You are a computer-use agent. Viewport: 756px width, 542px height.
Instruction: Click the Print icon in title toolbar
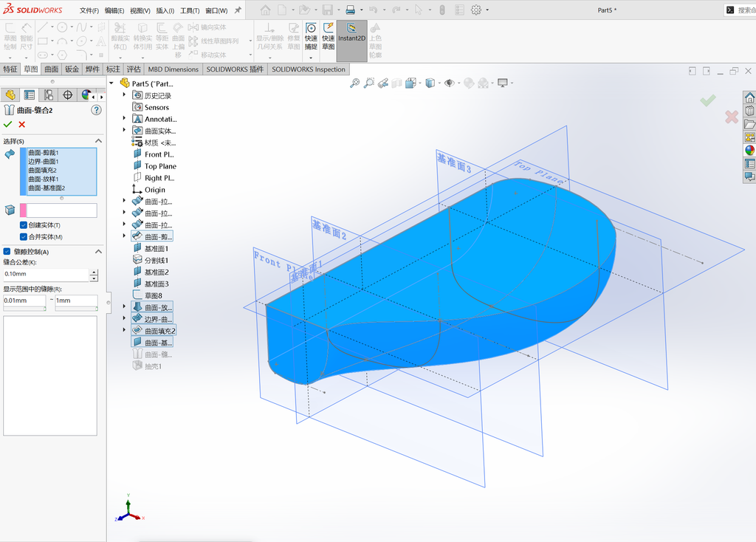[350, 10]
